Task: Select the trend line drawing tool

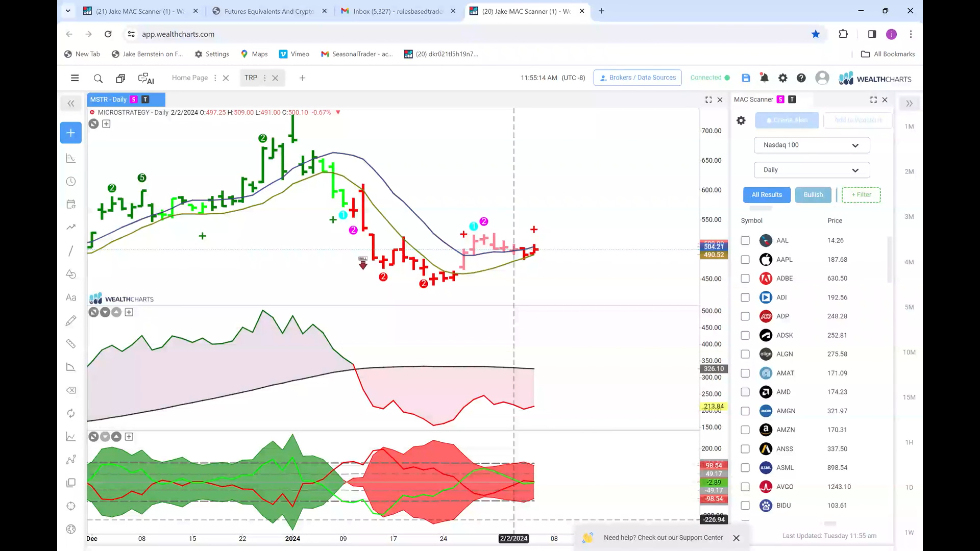Action: 71,251
